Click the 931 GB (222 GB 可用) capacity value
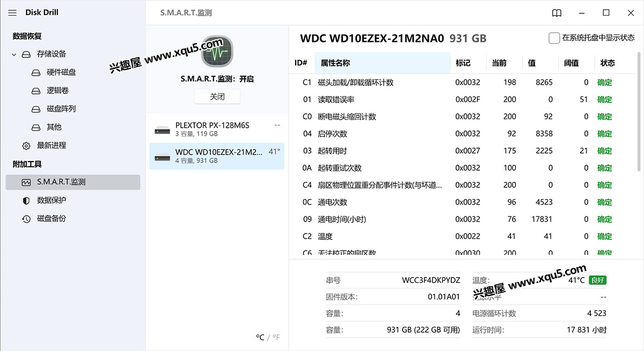The width and height of the screenshot is (644, 351). (x=423, y=330)
